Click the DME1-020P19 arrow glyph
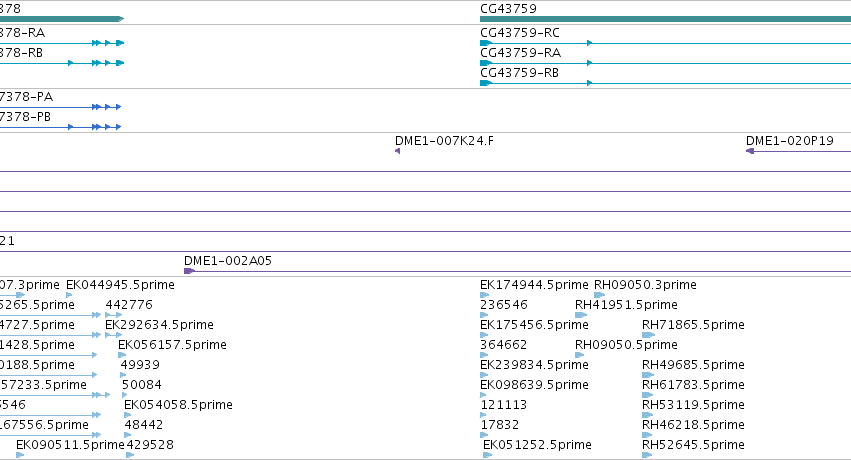The image size is (851, 460). pyautogui.click(x=750, y=151)
